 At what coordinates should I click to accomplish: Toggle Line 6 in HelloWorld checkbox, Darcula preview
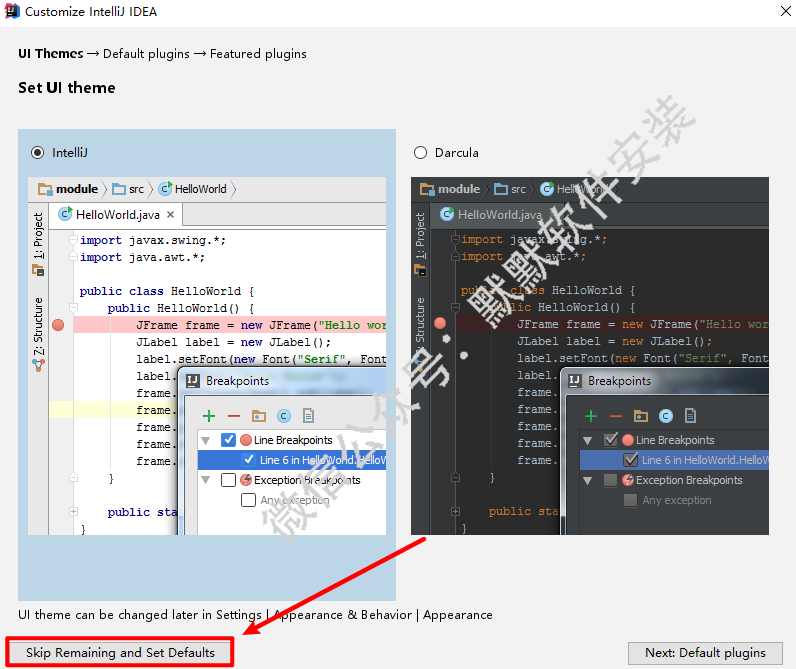click(631, 460)
